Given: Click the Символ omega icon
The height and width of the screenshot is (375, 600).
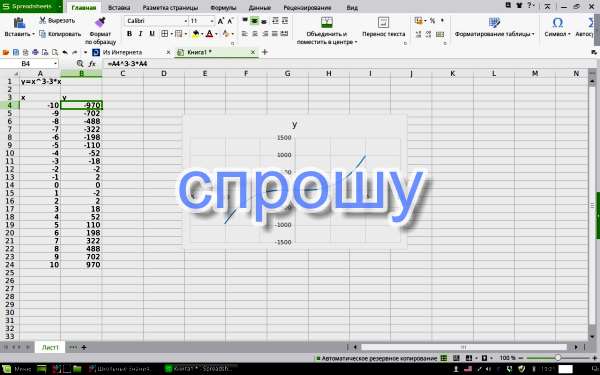Looking at the screenshot, I should click(x=557, y=23).
